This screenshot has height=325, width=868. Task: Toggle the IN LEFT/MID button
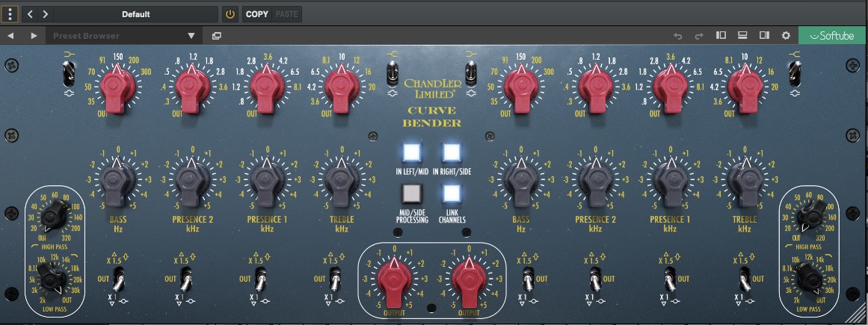(x=410, y=153)
